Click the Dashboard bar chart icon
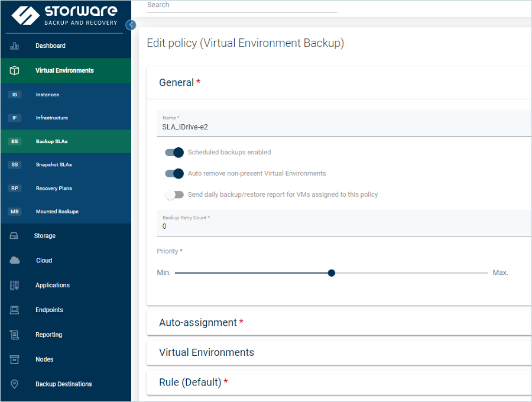Image resolution: width=532 pixels, height=402 pixels. pyautogui.click(x=14, y=46)
